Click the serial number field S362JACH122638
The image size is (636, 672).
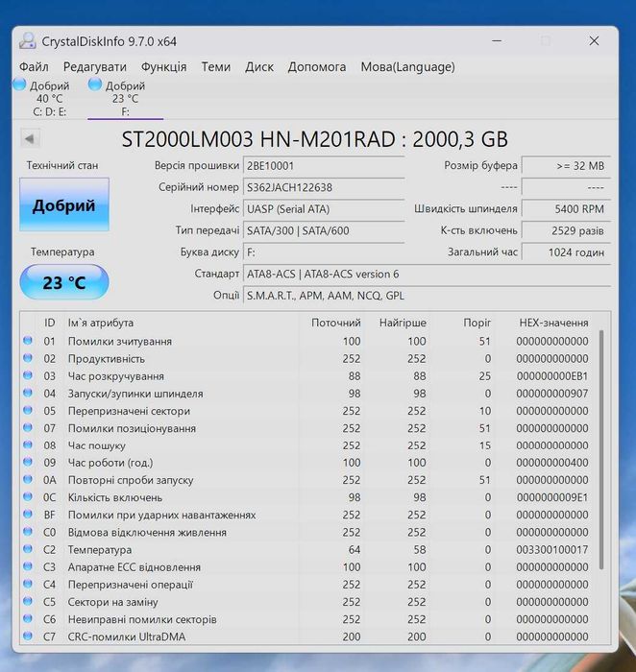pos(324,187)
